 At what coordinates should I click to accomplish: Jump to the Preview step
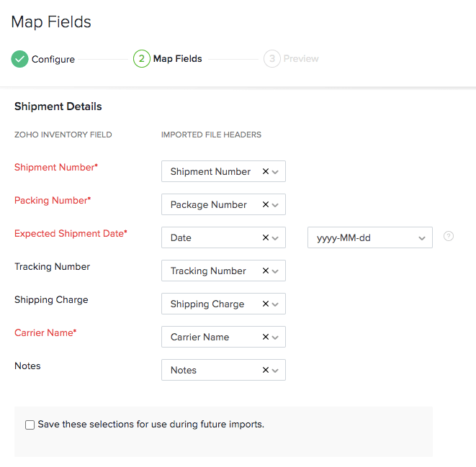click(300, 59)
